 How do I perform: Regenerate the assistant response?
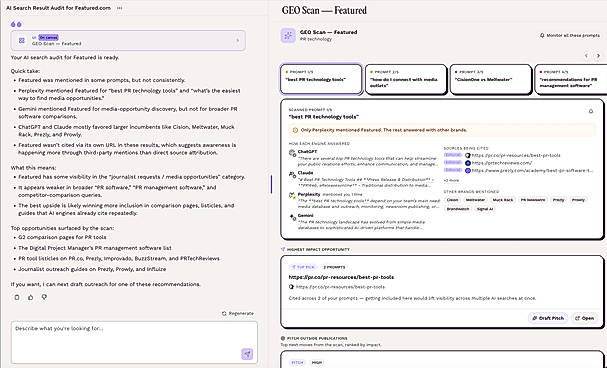pyautogui.click(x=238, y=313)
